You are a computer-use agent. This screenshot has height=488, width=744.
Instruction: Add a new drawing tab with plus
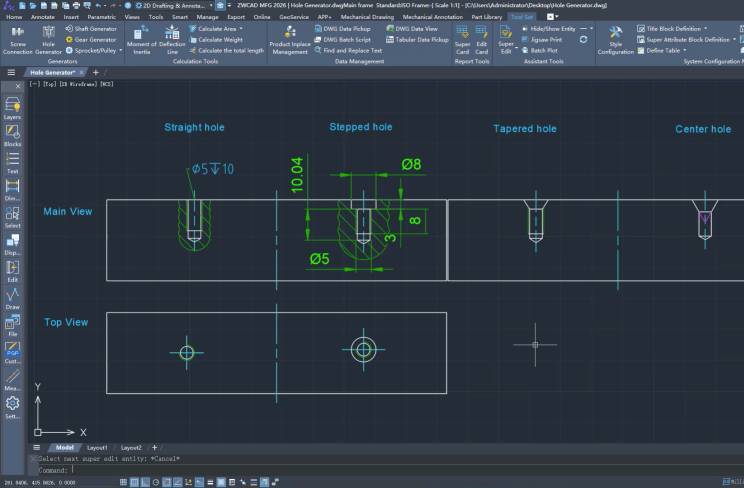[96, 73]
